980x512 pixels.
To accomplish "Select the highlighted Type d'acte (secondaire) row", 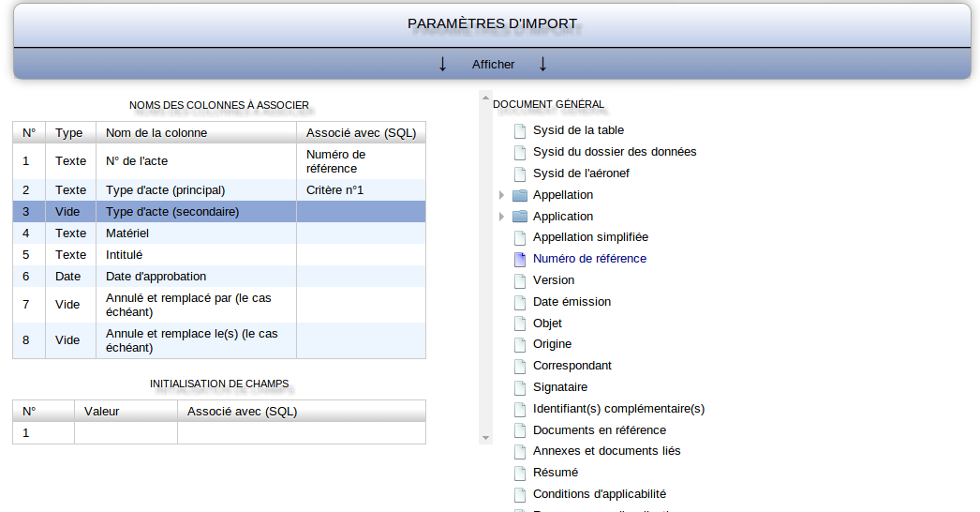I will click(x=218, y=212).
